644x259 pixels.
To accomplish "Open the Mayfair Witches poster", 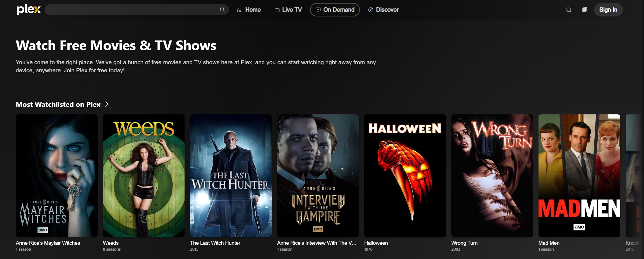I will pyautogui.click(x=57, y=175).
